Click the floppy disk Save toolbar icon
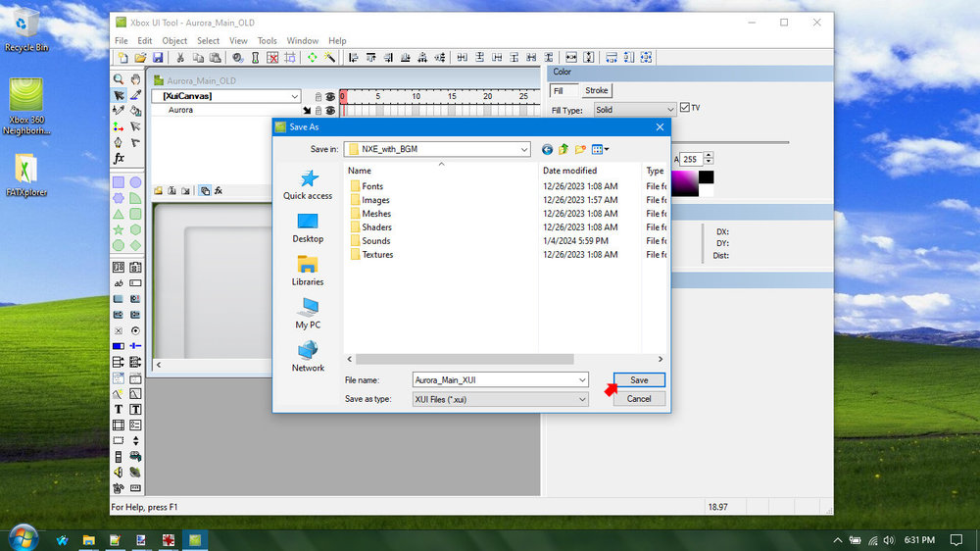The height and width of the screenshot is (551, 980). point(158,58)
